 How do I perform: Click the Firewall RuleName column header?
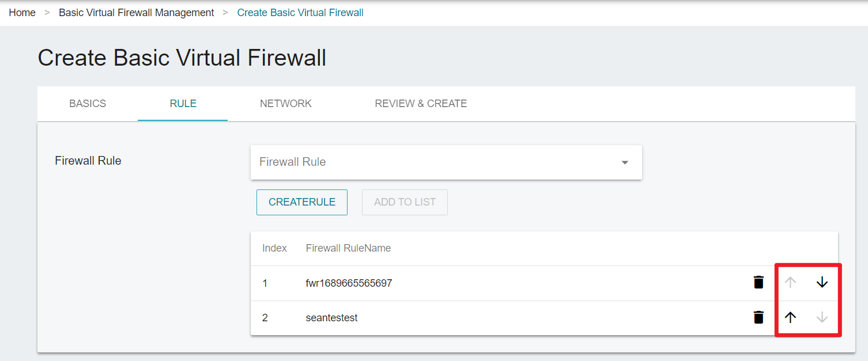tap(348, 248)
